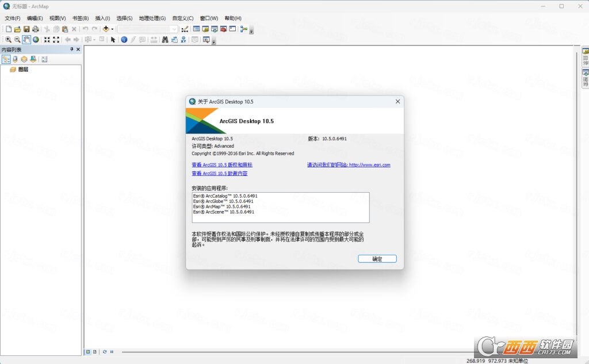Click the Find Route icon
589x364 pixels.
click(174, 40)
